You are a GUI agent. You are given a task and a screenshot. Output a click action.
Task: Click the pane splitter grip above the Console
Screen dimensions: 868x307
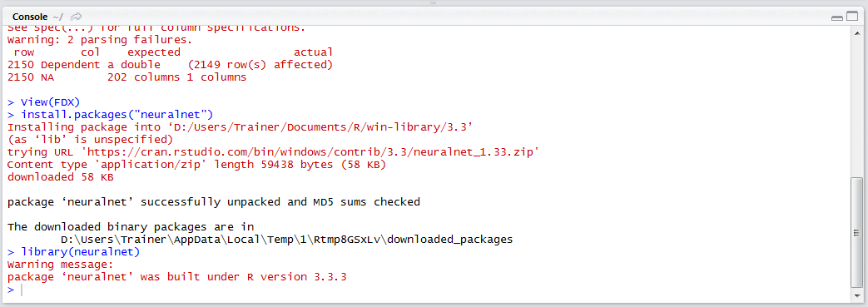pos(434,2)
